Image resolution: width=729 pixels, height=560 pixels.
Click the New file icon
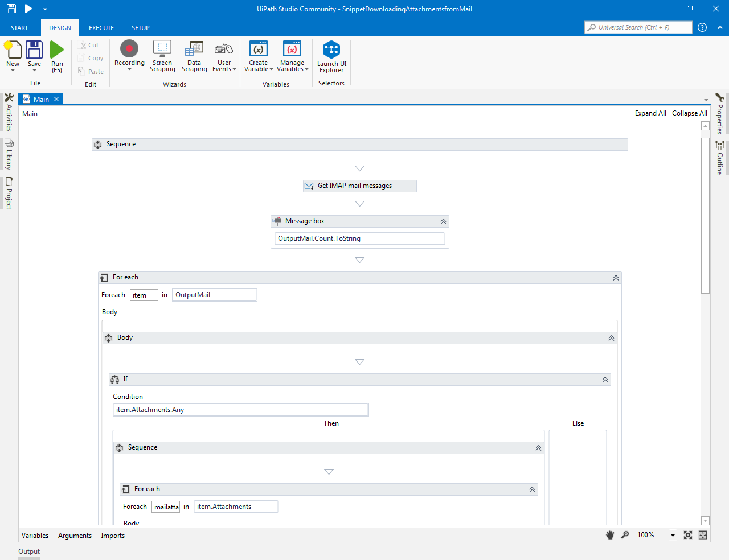click(x=13, y=50)
